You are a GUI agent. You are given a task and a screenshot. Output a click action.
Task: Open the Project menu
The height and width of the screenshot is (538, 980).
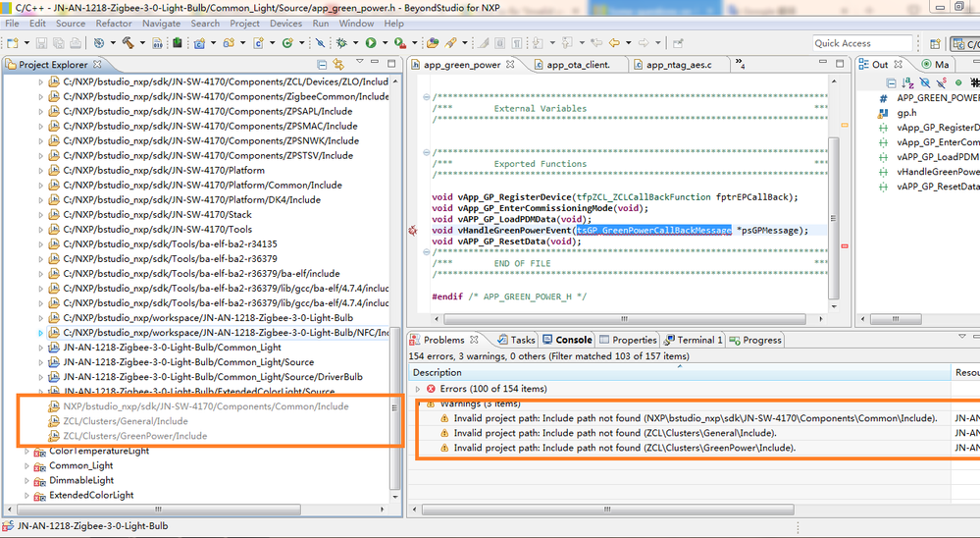[x=244, y=24]
